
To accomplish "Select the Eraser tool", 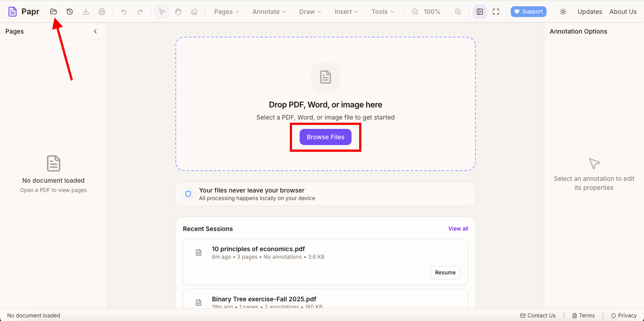I will tap(194, 12).
